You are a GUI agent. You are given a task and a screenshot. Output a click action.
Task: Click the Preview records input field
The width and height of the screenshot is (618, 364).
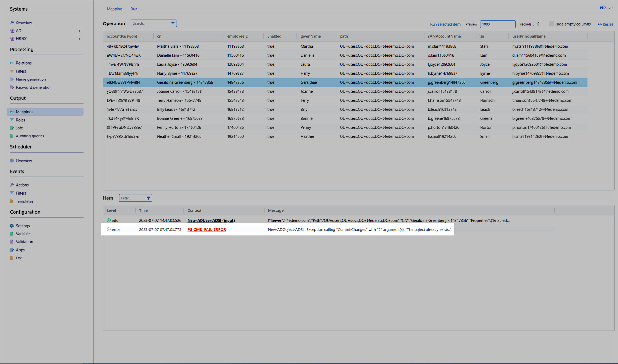497,24
